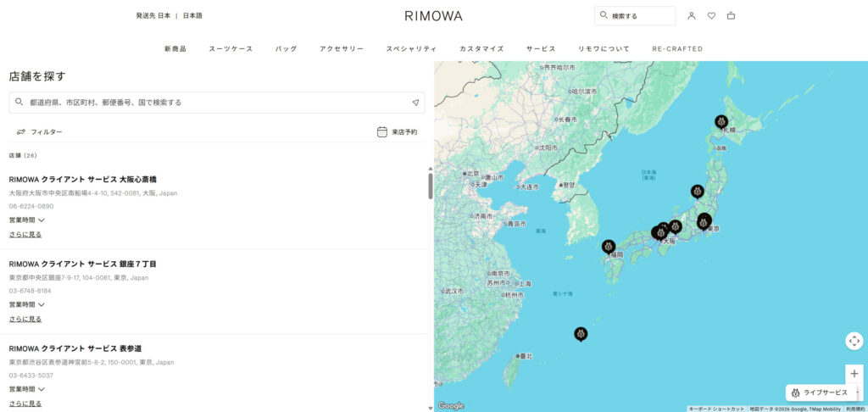Image resolution: width=868 pixels, height=412 pixels.
Task: Expand 営業時間 for 表参道 store
Action: click(x=26, y=389)
